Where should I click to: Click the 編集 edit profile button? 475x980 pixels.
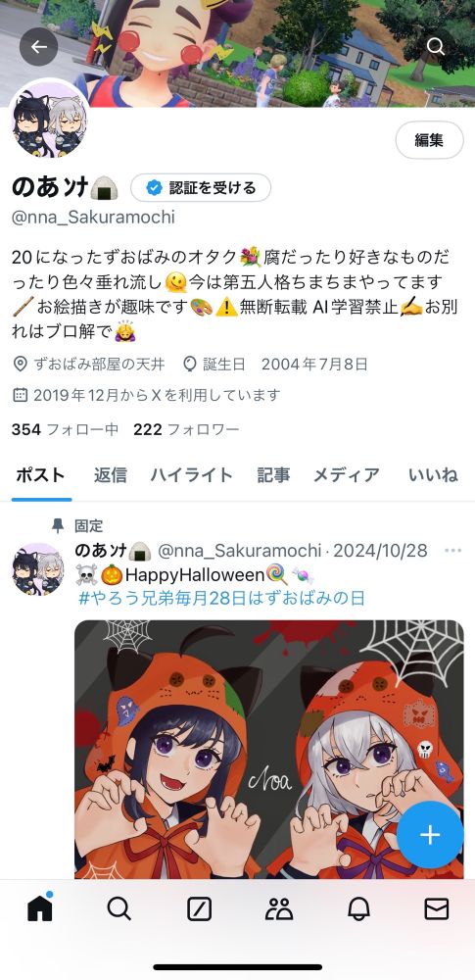click(x=429, y=140)
